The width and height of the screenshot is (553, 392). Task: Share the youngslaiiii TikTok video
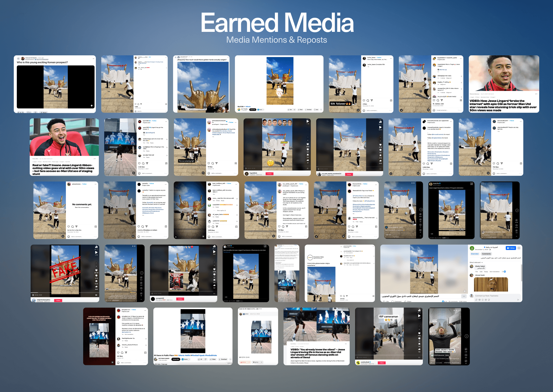point(214,285)
